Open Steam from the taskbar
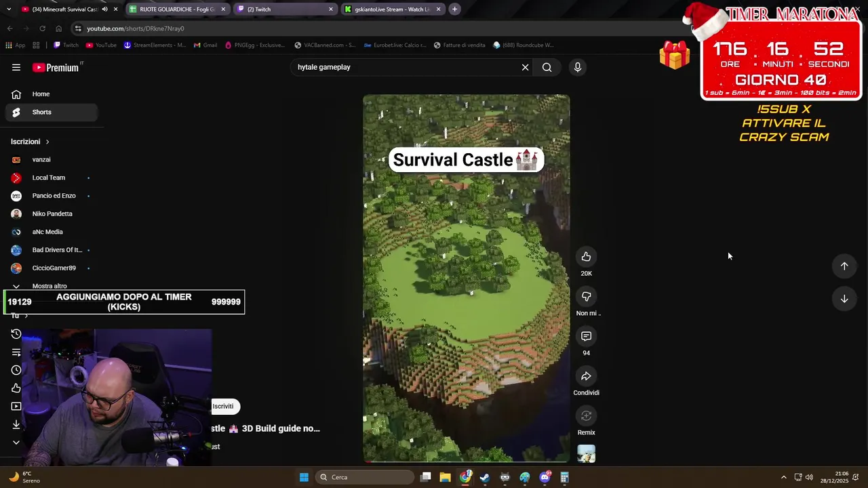Image resolution: width=868 pixels, height=488 pixels. tap(485, 477)
